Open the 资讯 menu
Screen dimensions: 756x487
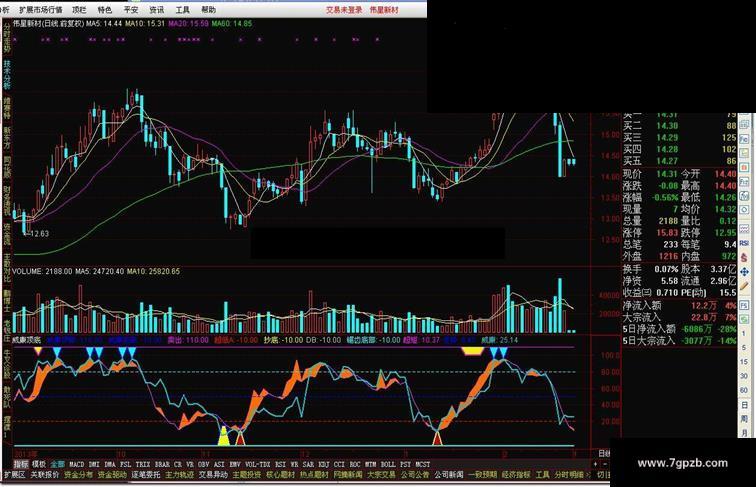pos(156,10)
